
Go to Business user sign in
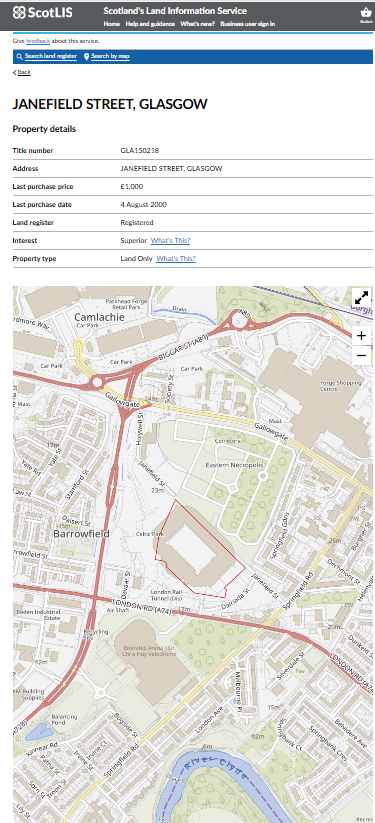coord(247,24)
